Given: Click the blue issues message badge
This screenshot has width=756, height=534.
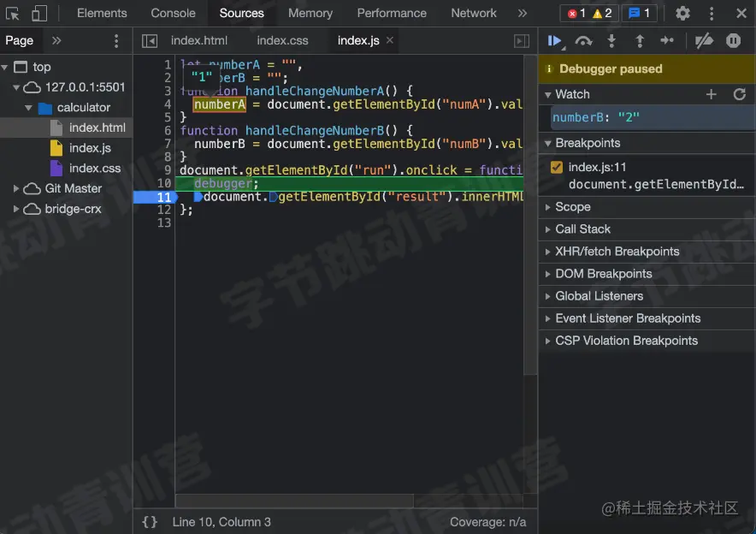Looking at the screenshot, I should coord(640,14).
